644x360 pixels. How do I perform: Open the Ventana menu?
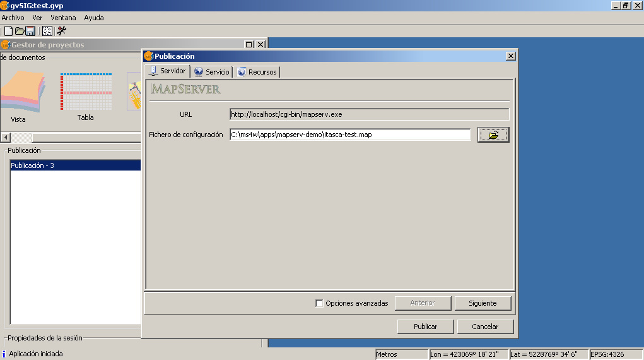tap(63, 18)
